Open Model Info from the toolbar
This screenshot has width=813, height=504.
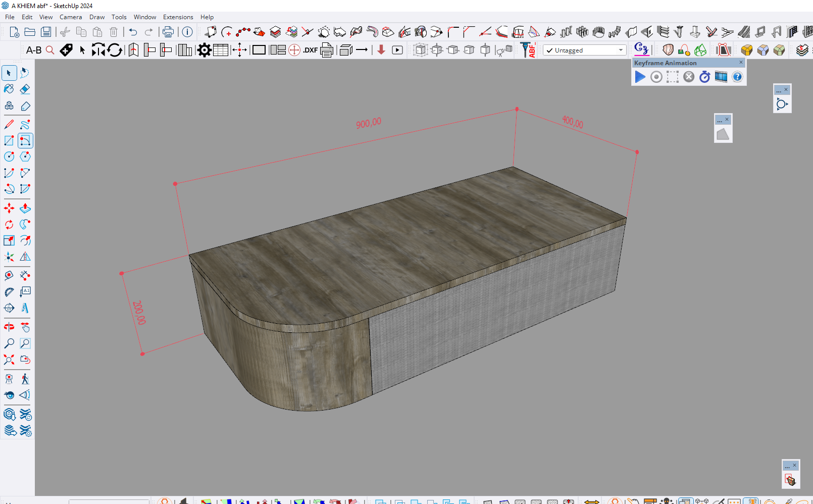(x=187, y=32)
